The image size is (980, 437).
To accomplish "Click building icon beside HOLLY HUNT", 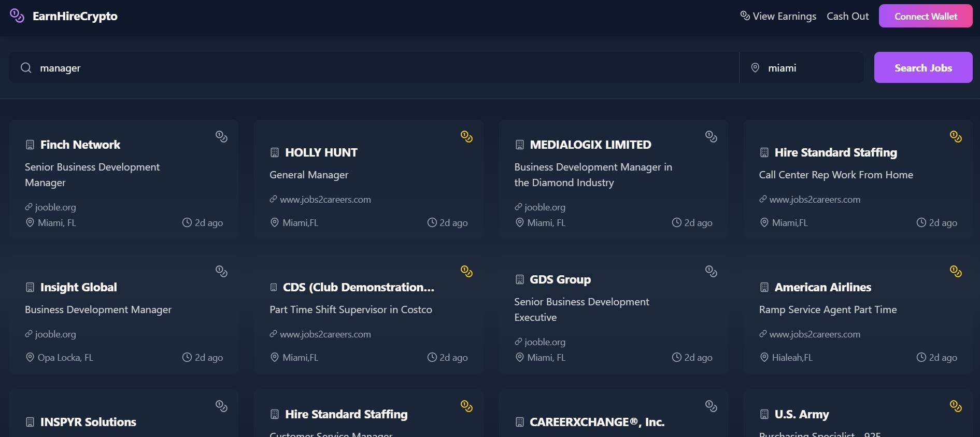I will 275,152.
